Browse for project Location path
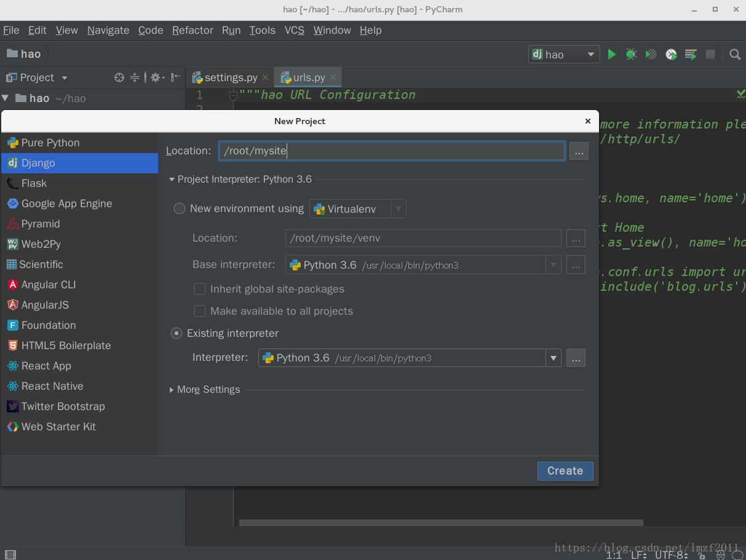The image size is (746, 560). [x=579, y=151]
